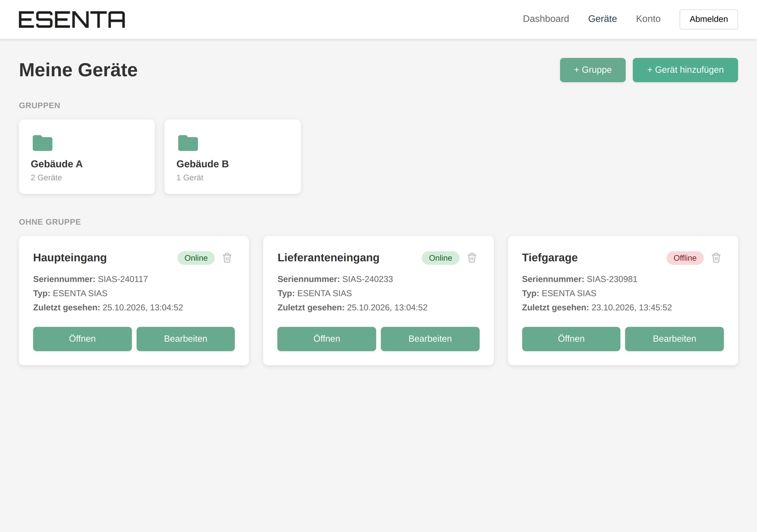The width and height of the screenshot is (757, 532).
Task: Open the Gebäude B folder icon
Action: tap(188, 143)
